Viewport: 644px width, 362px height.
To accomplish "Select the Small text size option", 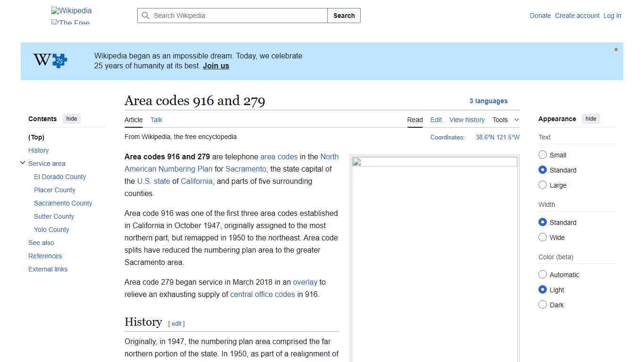I will point(543,155).
